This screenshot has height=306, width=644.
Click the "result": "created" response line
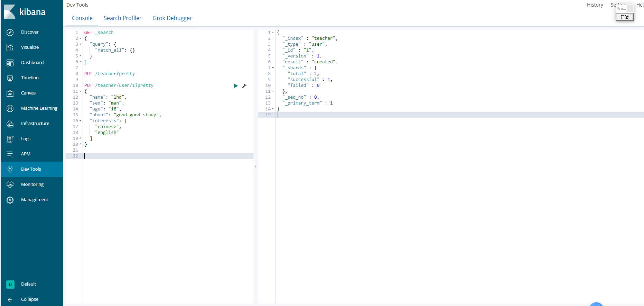pyautogui.click(x=310, y=62)
